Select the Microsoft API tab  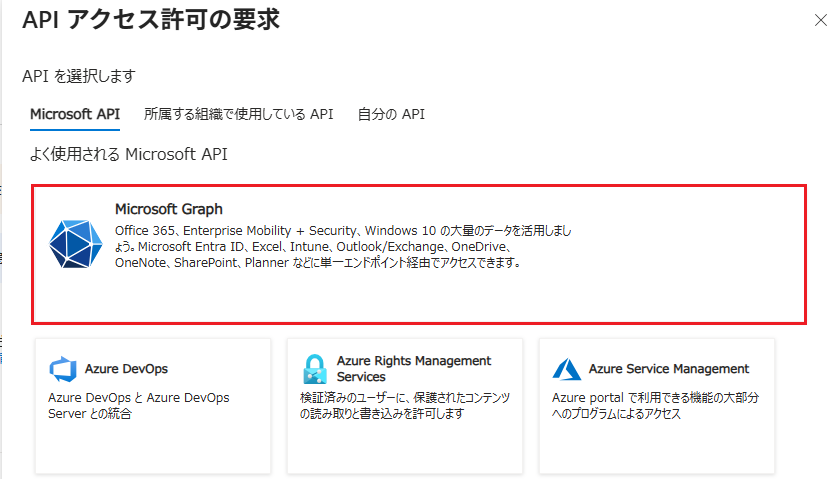pos(75,114)
